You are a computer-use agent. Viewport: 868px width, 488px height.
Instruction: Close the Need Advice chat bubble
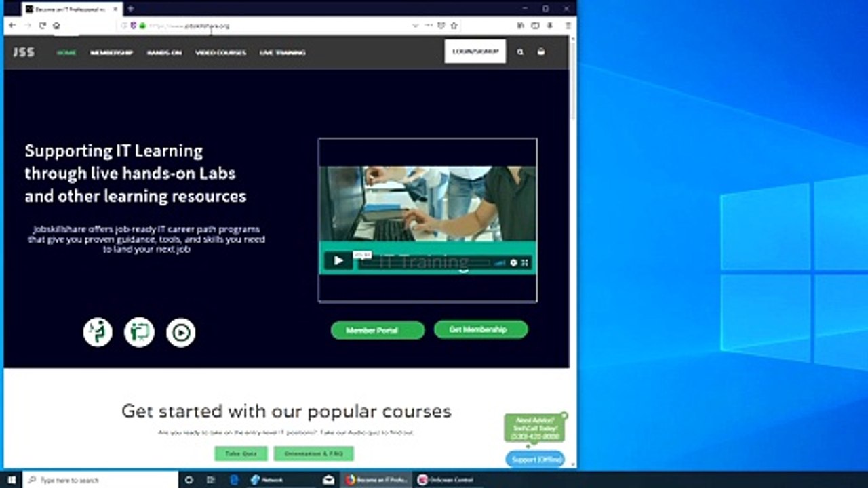pyautogui.click(x=564, y=415)
